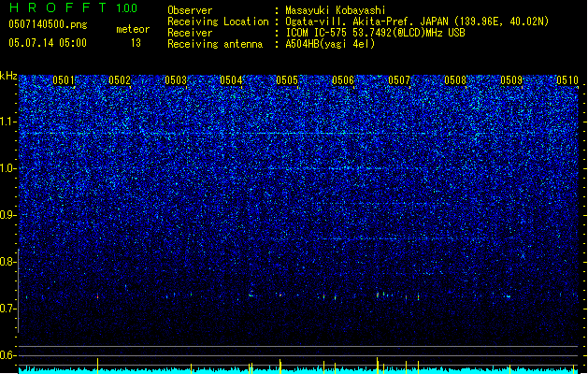Screen dimensions: 588x374
Task: Click the Receiving Location label
Action: [x=218, y=22]
